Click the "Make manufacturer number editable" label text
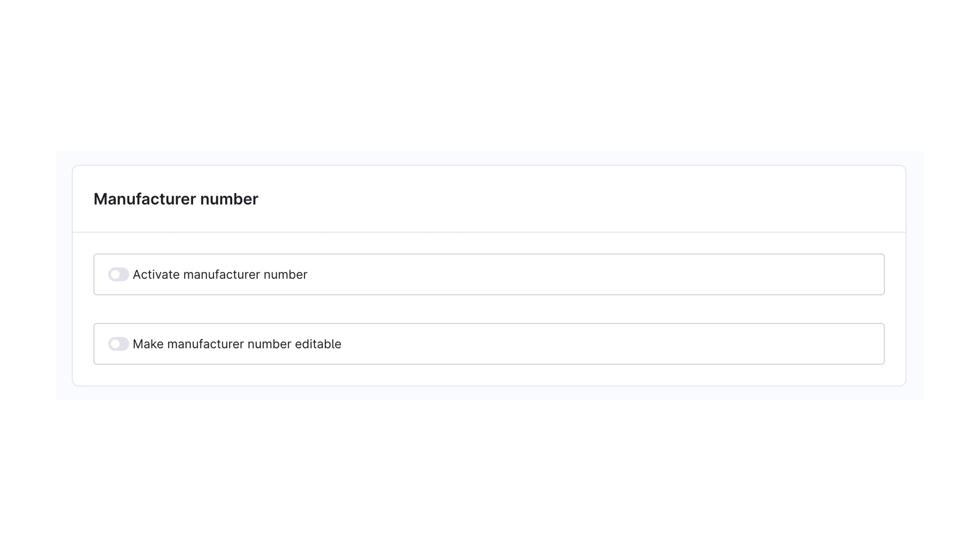 point(237,344)
